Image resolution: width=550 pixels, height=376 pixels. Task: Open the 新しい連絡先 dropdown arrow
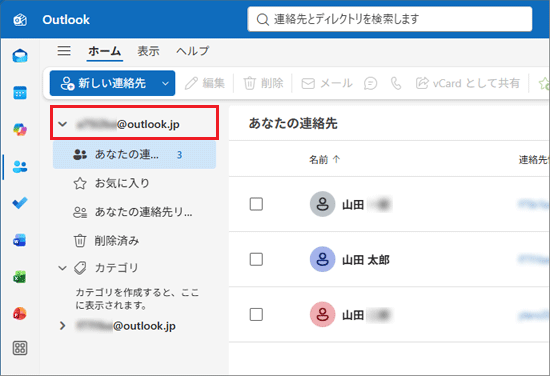click(165, 83)
